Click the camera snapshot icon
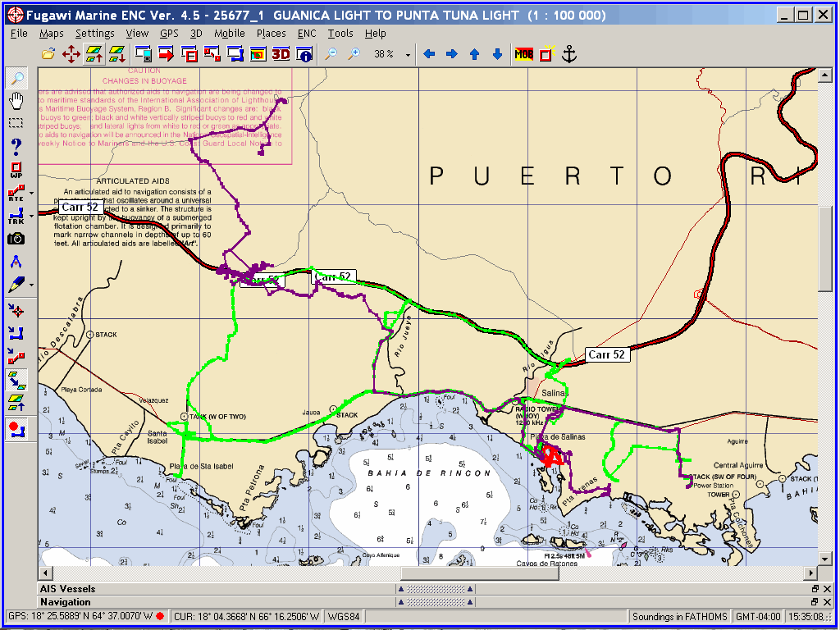Viewport: 840px width, 630px height. click(16, 239)
